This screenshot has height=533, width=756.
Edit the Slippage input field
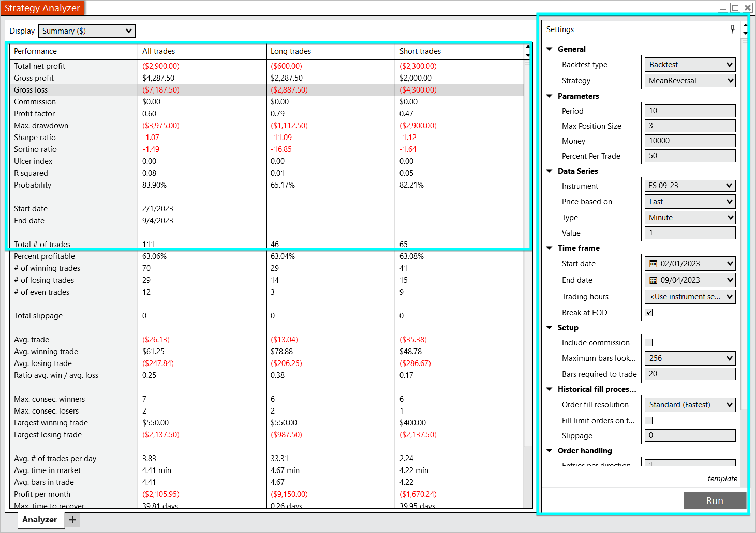click(x=690, y=435)
